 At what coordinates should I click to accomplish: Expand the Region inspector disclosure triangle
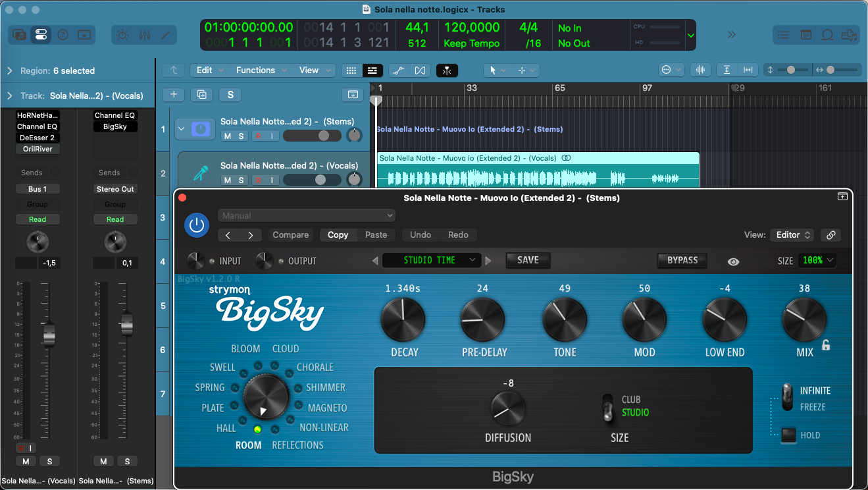[10, 70]
